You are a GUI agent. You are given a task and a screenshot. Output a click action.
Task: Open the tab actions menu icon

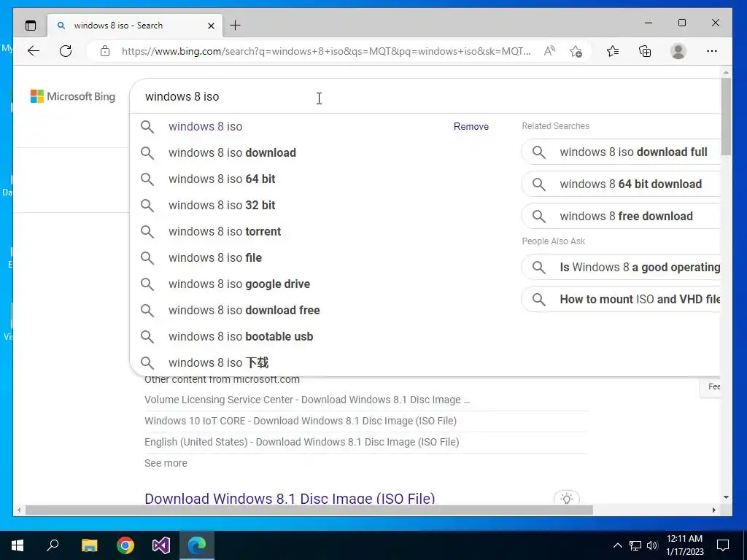31,26
